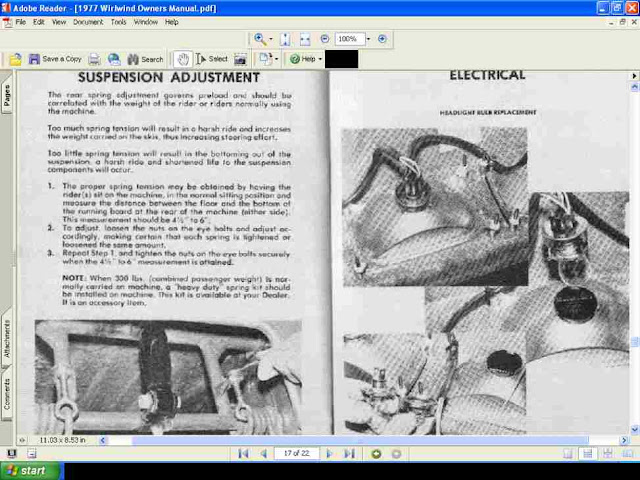Open the Edit menu
Screen dimensions: 640x480
(x=39, y=22)
